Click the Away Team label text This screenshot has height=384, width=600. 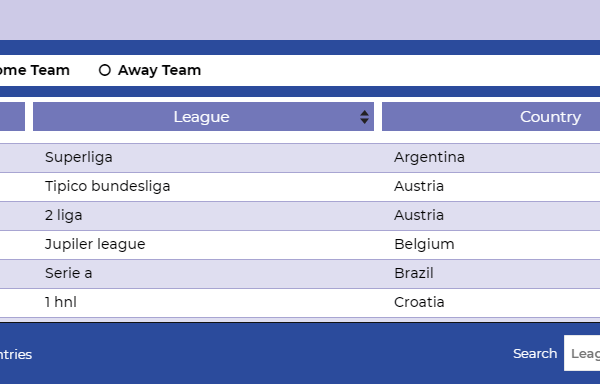pos(159,70)
